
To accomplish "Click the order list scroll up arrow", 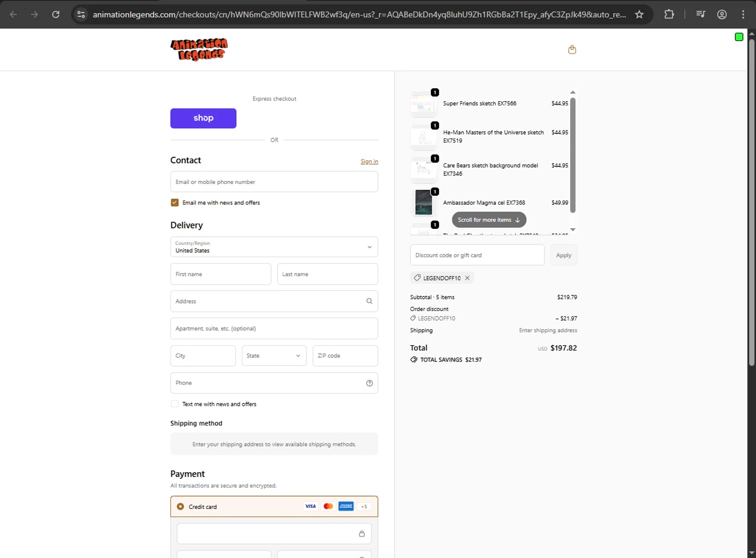I will click(x=573, y=92).
